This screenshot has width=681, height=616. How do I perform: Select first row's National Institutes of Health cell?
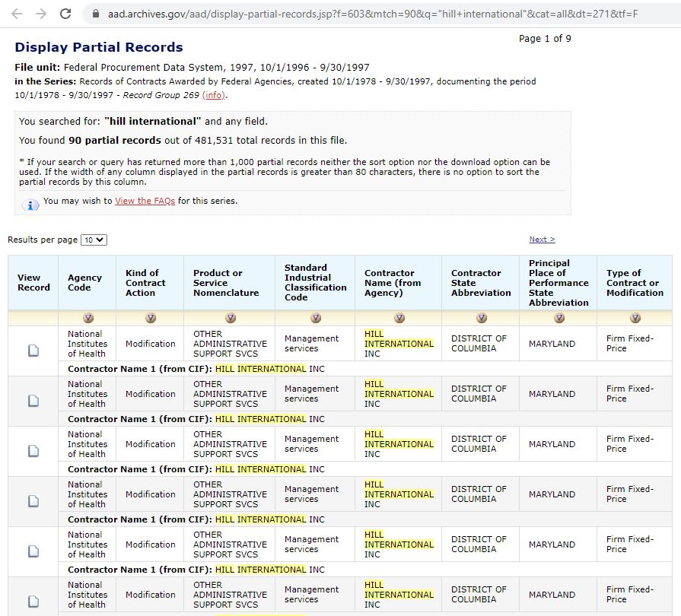pyautogui.click(x=88, y=344)
